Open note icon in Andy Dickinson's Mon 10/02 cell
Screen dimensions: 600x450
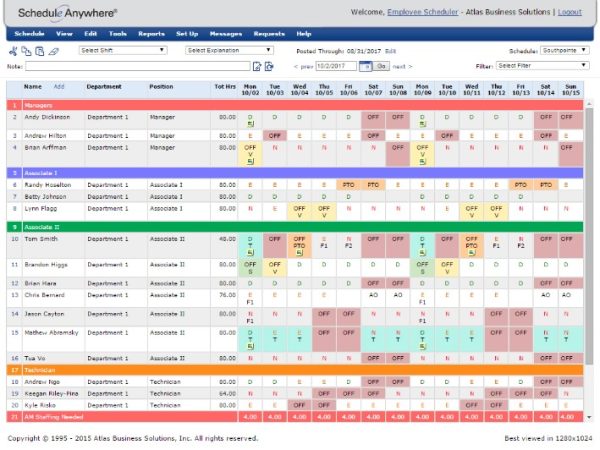pyautogui.click(x=250, y=122)
